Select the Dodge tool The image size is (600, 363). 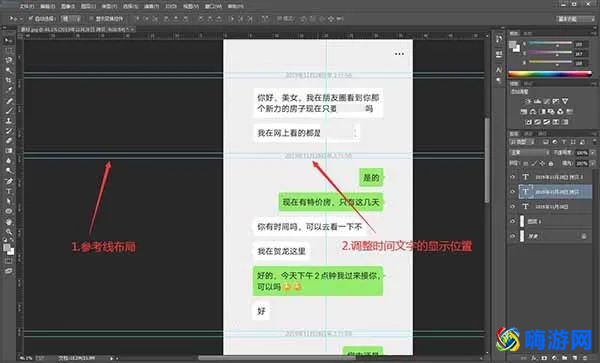point(8,171)
